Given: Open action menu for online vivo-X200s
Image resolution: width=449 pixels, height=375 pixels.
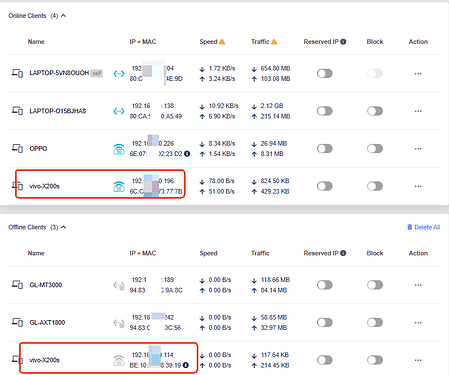Looking at the screenshot, I should pos(418,186).
